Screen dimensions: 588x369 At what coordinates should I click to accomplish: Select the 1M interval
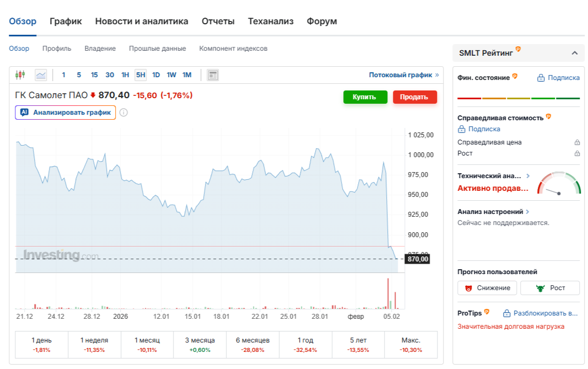click(x=187, y=74)
